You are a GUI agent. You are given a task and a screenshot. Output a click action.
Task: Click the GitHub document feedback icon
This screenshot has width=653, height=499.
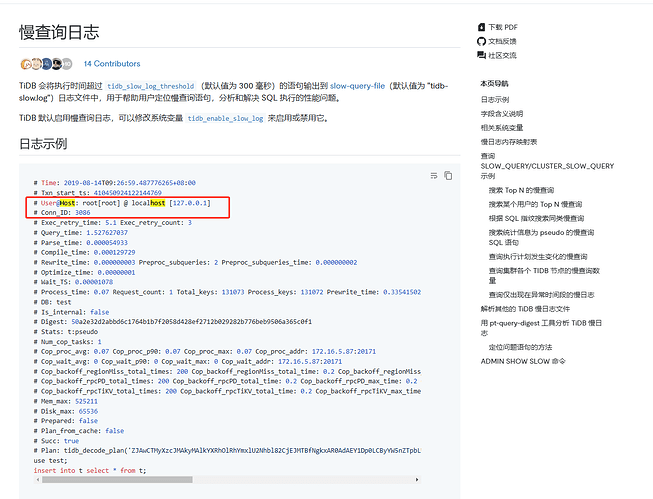481,41
